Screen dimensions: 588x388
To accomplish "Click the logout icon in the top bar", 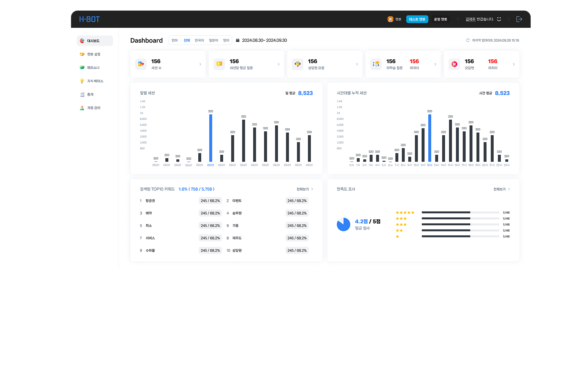I will [x=519, y=19].
